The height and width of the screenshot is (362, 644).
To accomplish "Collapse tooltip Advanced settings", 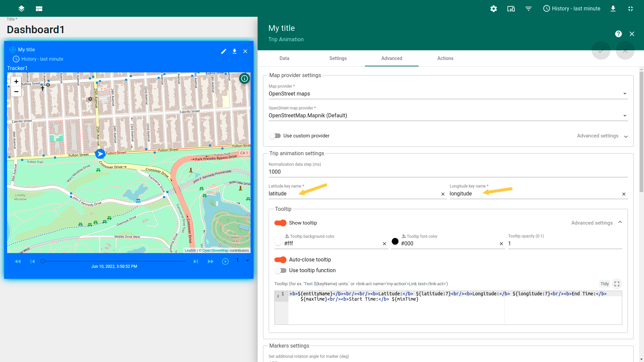I will point(597,223).
